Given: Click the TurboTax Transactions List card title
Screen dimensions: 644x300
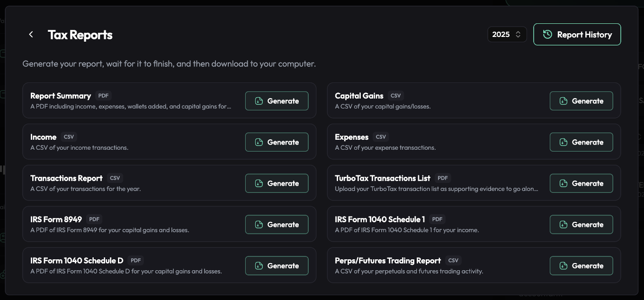Looking at the screenshot, I should click(382, 178).
